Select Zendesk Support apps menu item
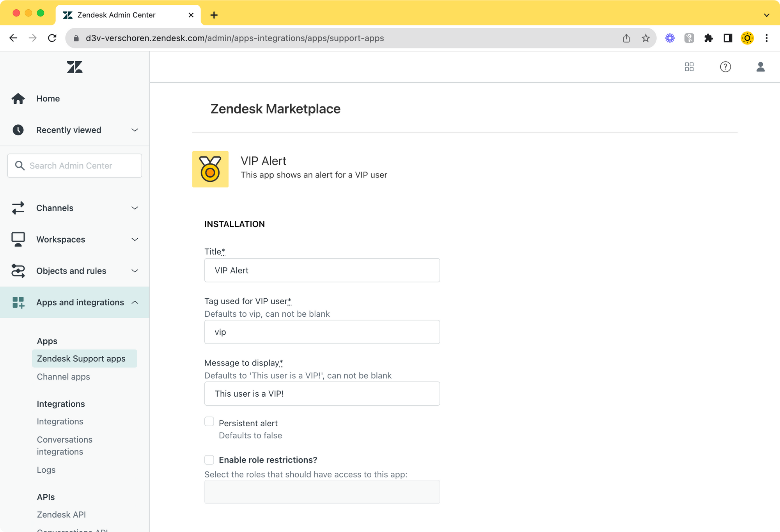The width and height of the screenshot is (780, 532). [x=81, y=358]
